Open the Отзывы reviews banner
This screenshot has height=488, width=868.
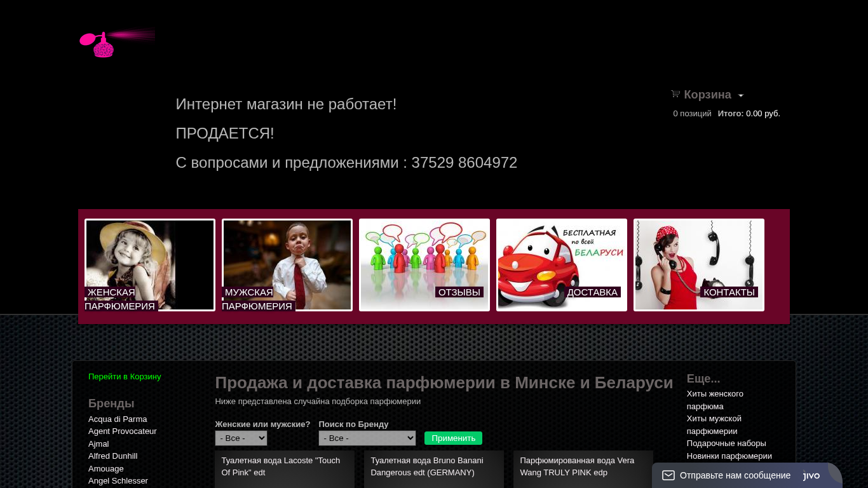pyautogui.click(x=424, y=265)
